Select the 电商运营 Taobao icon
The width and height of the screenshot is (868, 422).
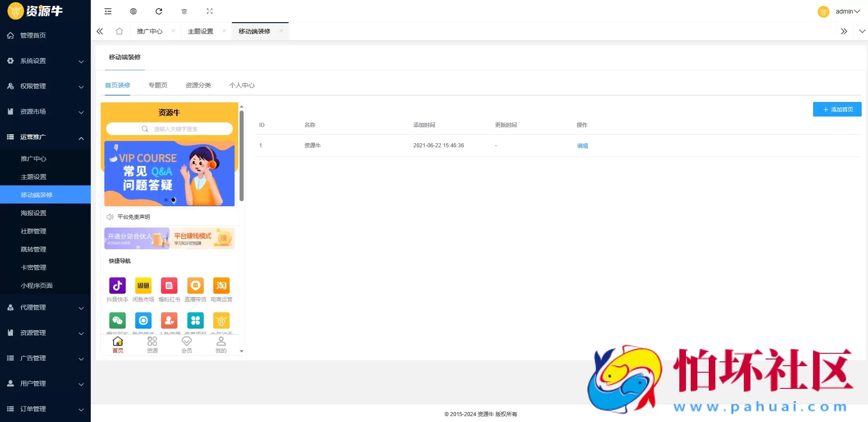tap(221, 286)
